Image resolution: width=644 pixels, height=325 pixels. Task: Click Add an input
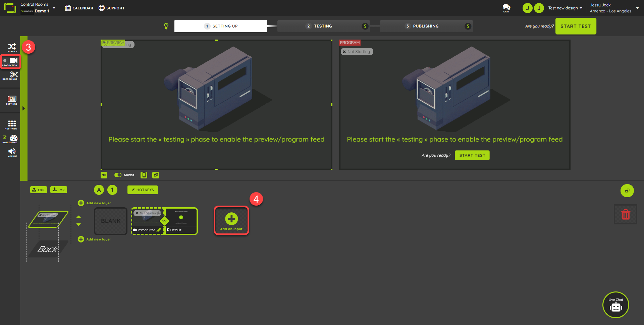pyautogui.click(x=231, y=221)
